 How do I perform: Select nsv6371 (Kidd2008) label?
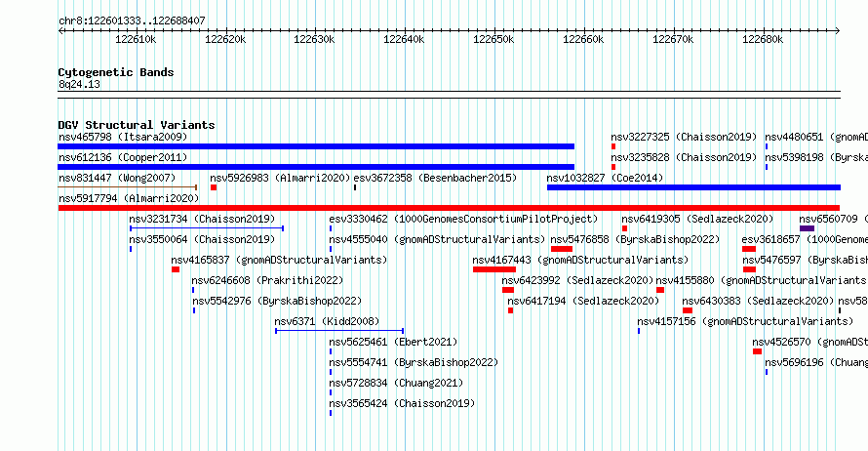(x=327, y=321)
